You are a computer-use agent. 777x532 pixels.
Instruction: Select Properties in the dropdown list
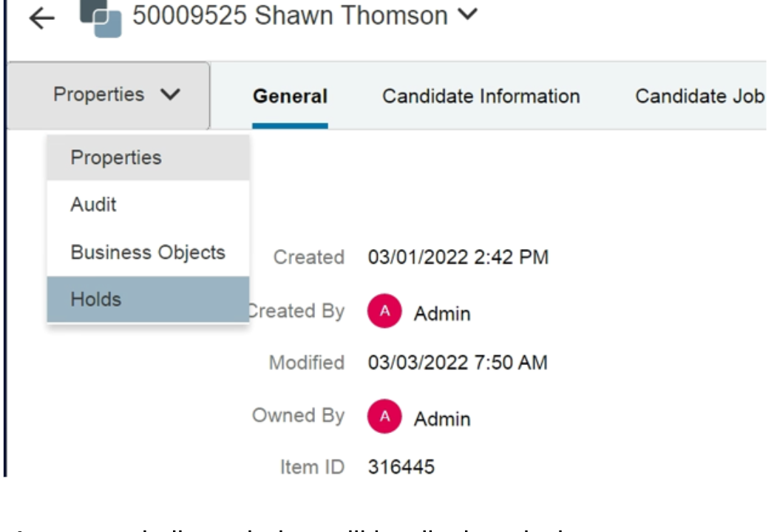(x=116, y=157)
